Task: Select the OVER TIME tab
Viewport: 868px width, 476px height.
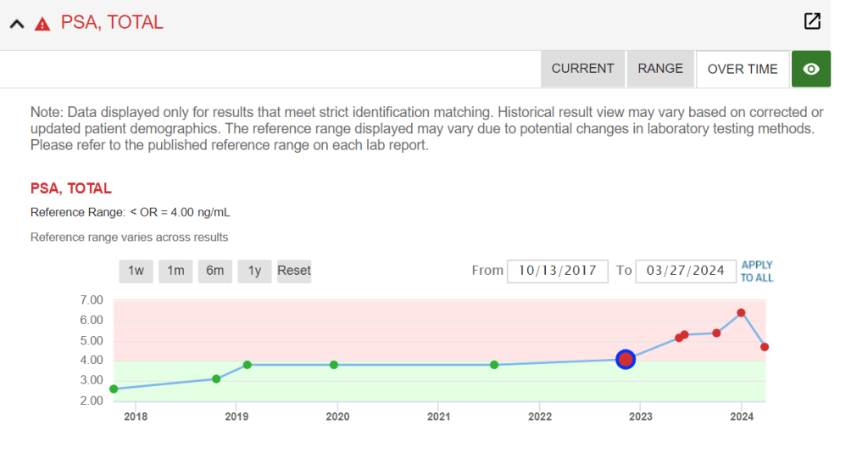Action: pos(743,69)
